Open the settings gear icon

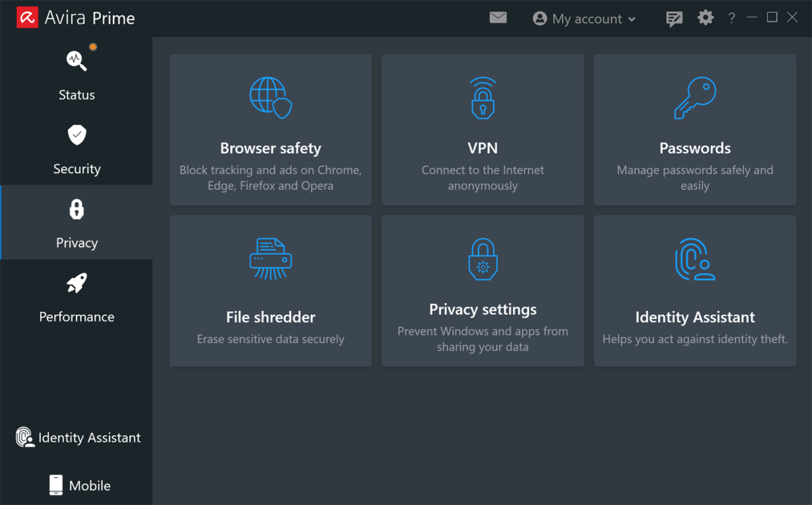coord(705,18)
